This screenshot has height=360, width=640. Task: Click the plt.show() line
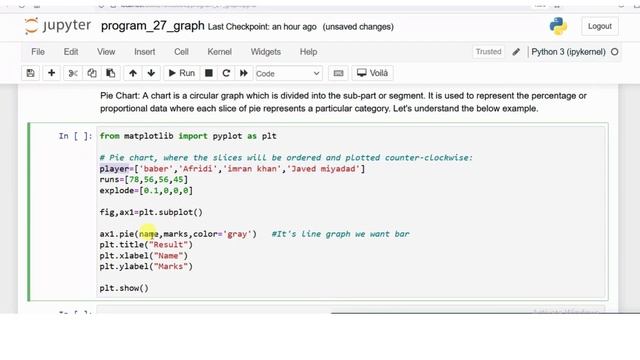point(124,288)
